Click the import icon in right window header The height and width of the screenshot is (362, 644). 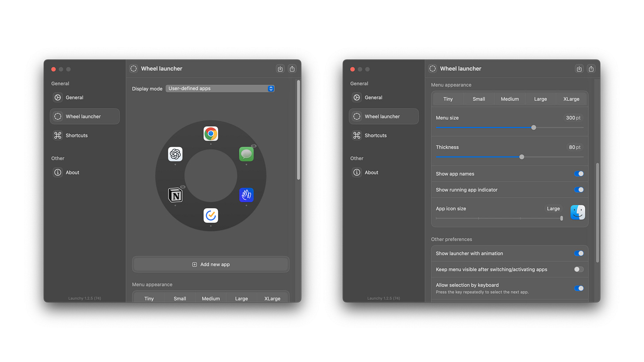click(579, 69)
